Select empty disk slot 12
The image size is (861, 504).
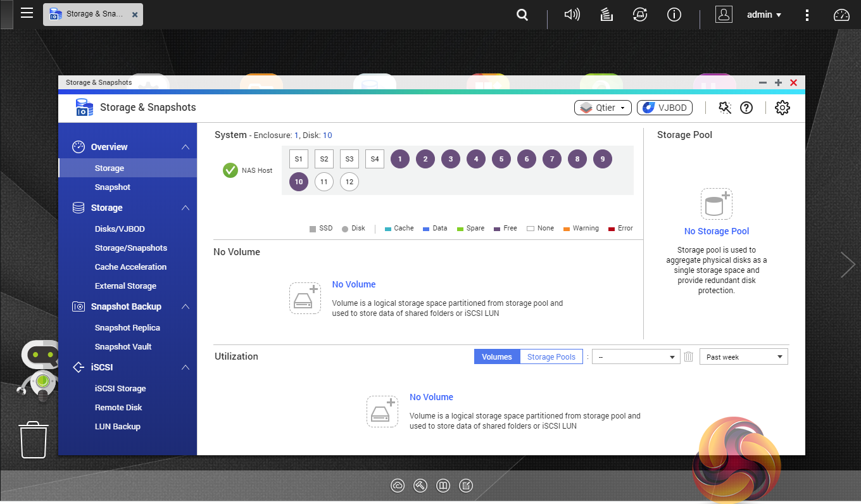click(x=349, y=182)
